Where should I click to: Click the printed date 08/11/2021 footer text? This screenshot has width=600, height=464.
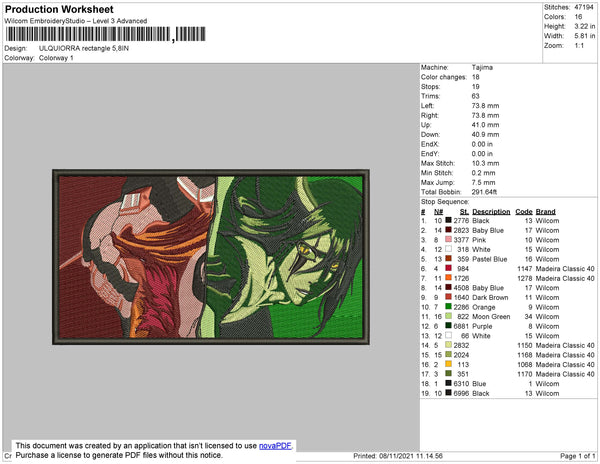398,456
